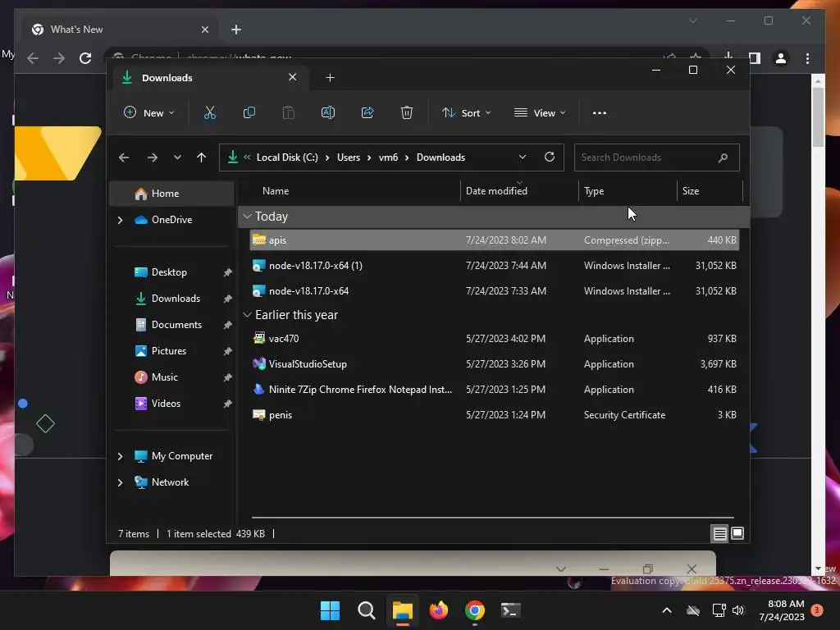Select Home in the navigation pane
The image size is (840, 630).
click(x=171, y=194)
